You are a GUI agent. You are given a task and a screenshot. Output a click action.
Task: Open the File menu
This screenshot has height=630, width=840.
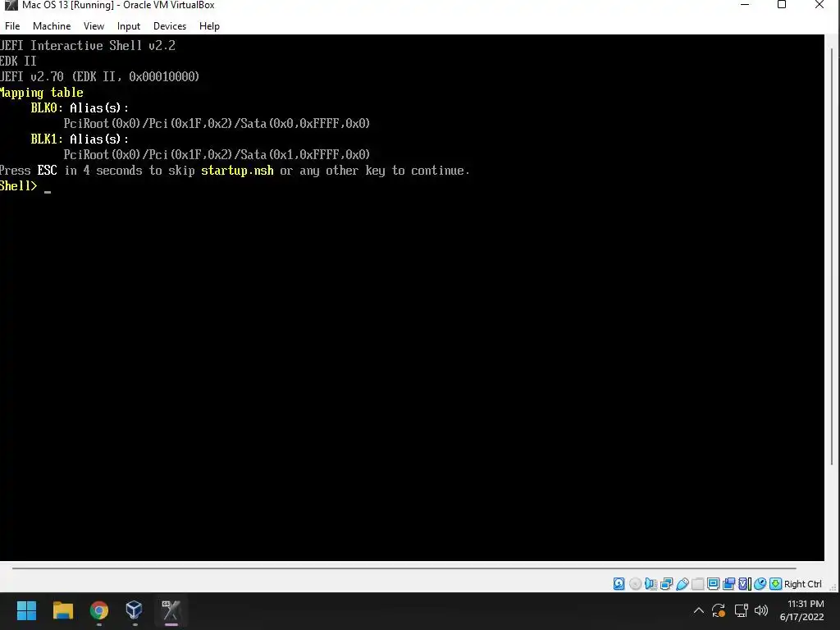(11, 25)
